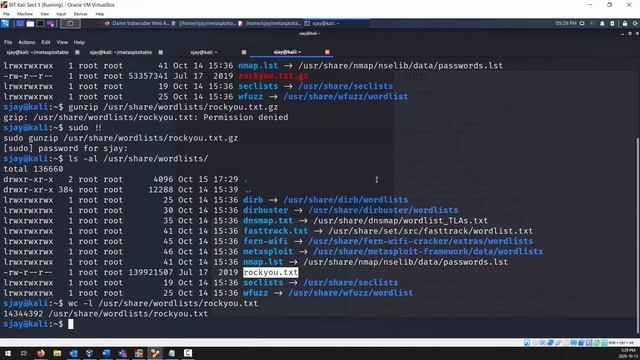Close second ~/metasploitable tab
Image resolution: width=640 pixels, height=360 pixels.
tap(160, 52)
